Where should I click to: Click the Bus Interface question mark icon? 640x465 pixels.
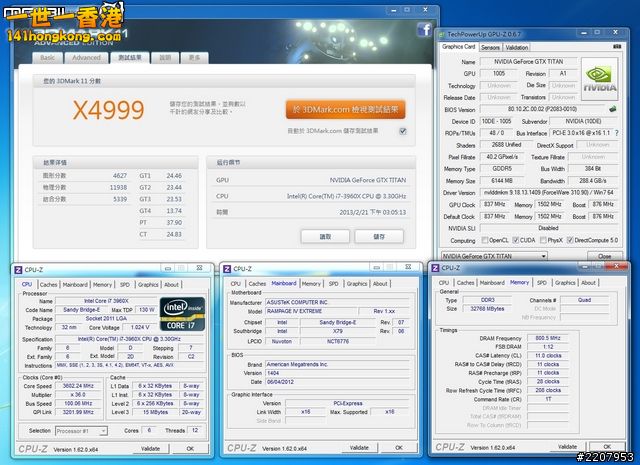coord(614,132)
